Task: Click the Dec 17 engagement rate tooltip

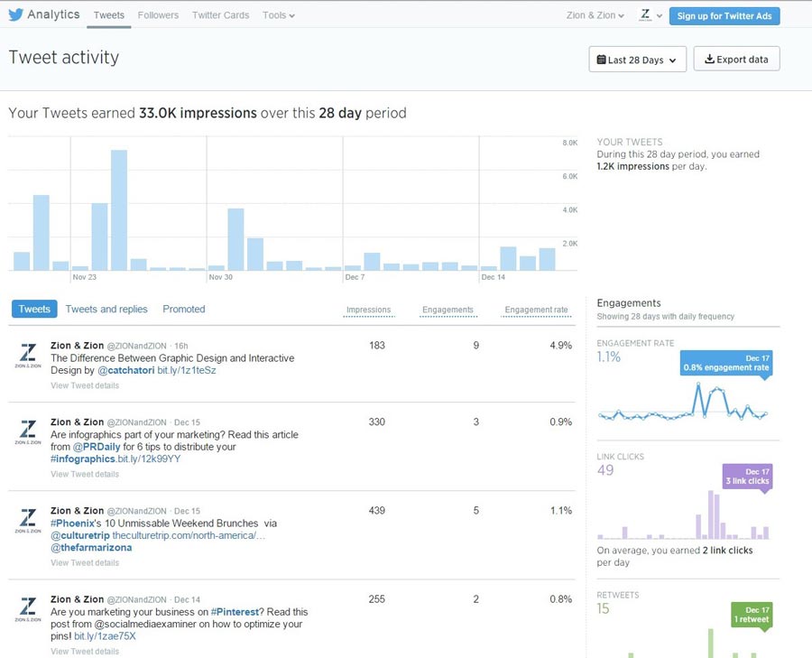Action: [726, 363]
